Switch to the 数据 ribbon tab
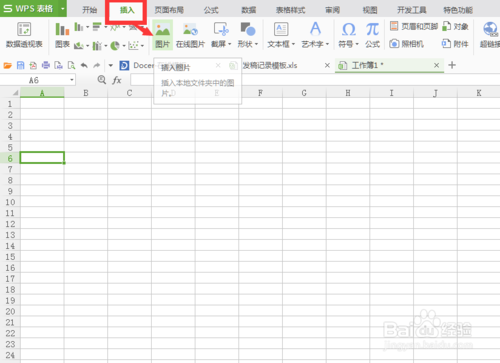The width and height of the screenshot is (500, 363). 249,10
